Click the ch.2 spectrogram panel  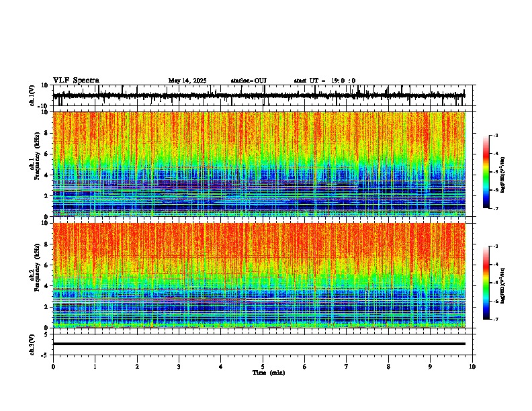pyautogui.click(x=259, y=275)
